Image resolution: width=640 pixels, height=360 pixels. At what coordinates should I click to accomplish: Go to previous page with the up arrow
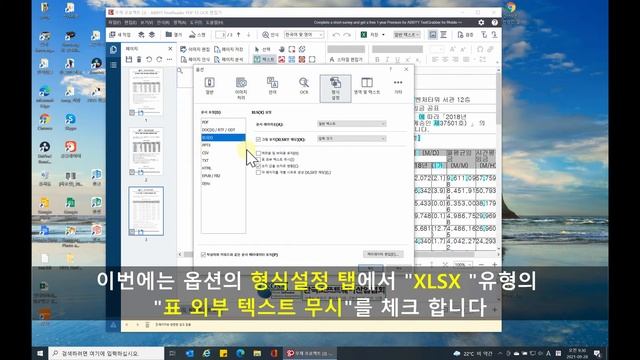(x=238, y=35)
